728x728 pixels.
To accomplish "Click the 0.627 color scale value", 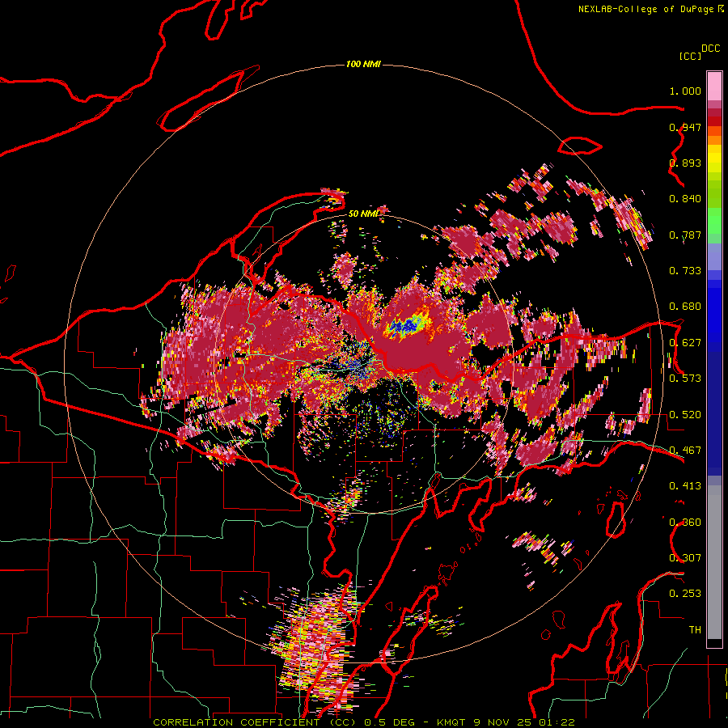I will coord(685,343).
